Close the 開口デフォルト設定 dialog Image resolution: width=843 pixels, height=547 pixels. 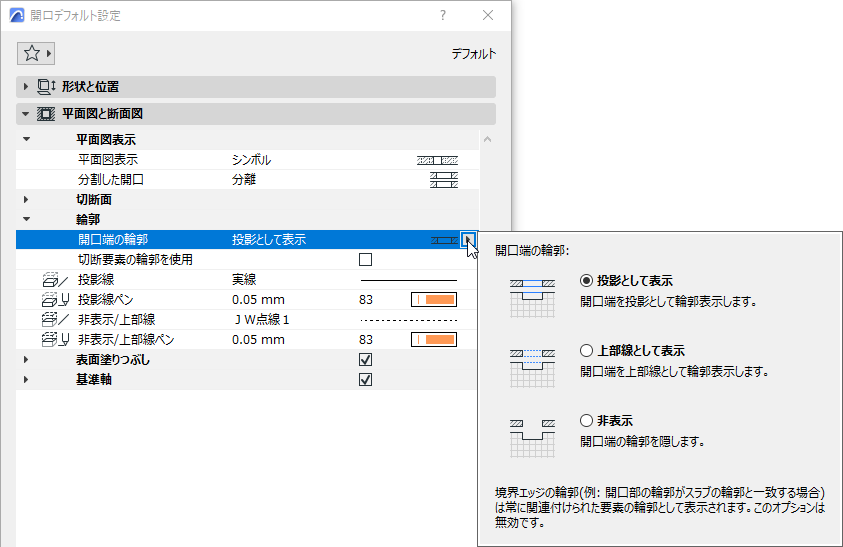pyautogui.click(x=488, y=15)
